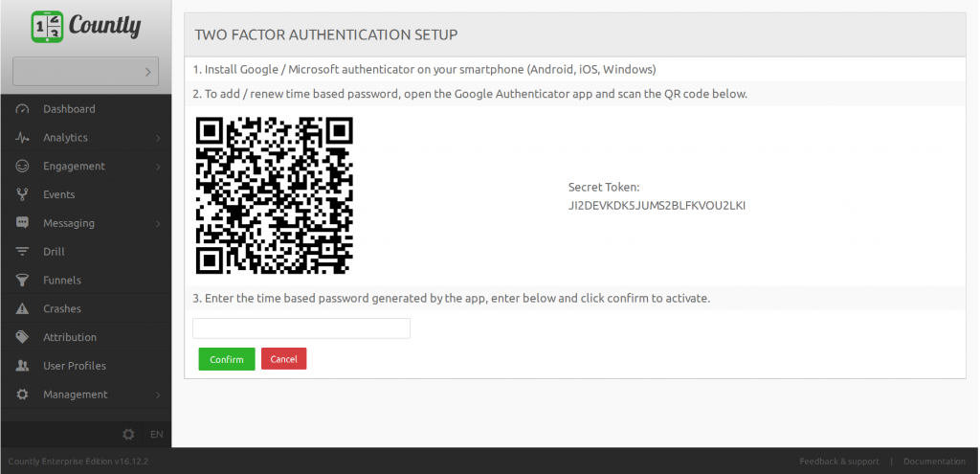Click the Engagement smiley icon

click(23, 167)
